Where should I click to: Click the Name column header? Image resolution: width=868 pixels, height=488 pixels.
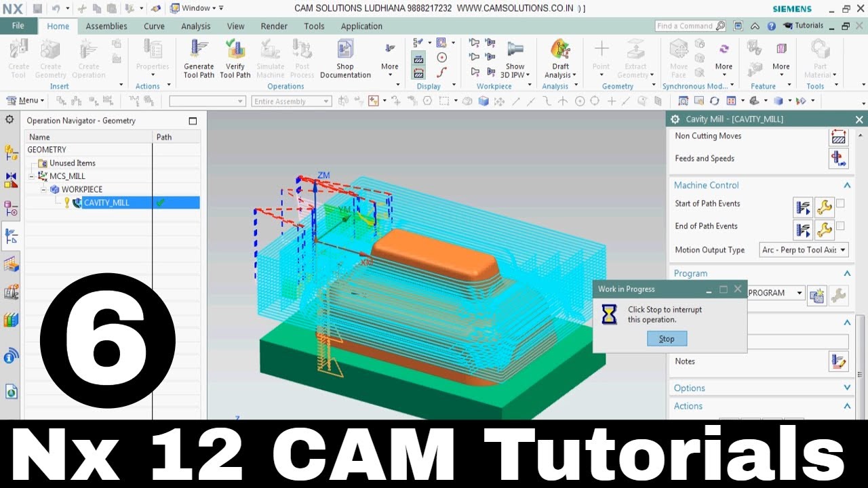(x=89, y=137)
